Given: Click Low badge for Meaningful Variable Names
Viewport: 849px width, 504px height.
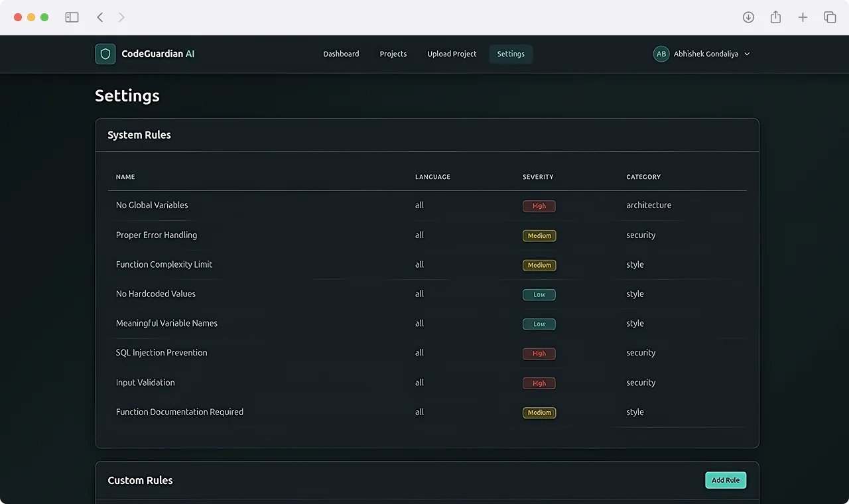Looking at the screenshot, I should coord(539,324).
